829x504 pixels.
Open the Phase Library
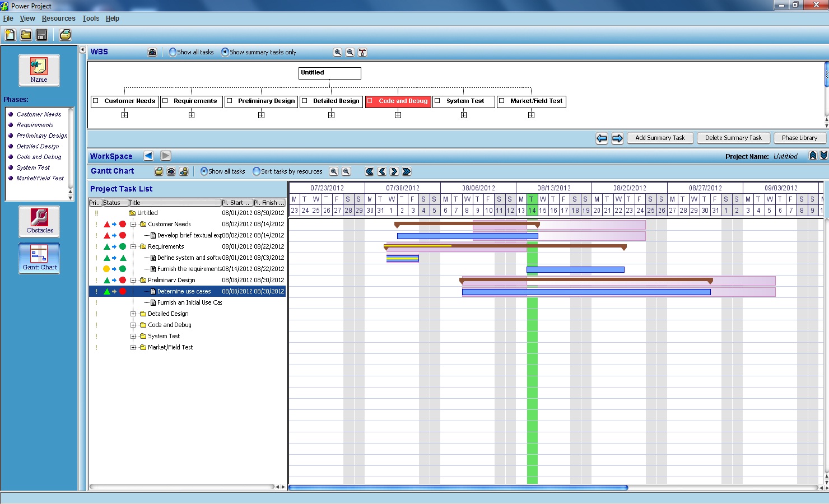click(x=799, y=138)
